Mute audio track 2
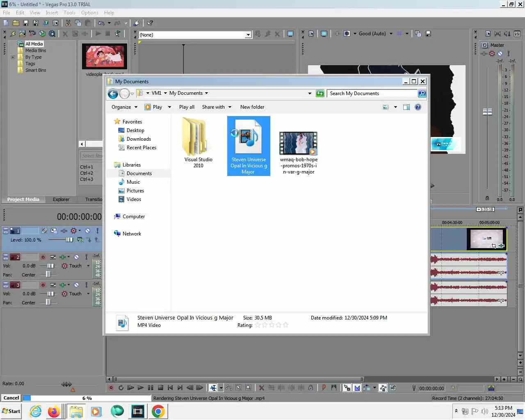Image resolution: width=525 pixels, height=420 pixels. 76,257
